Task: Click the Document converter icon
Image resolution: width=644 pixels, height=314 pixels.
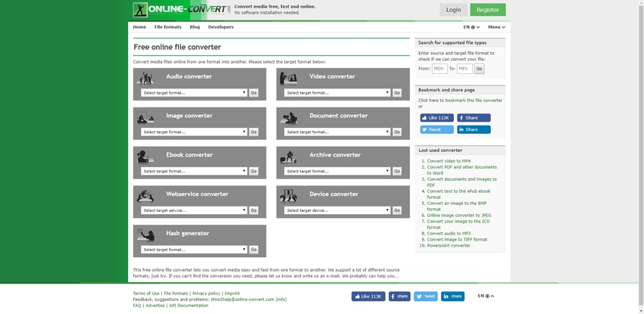Action: point(289,117)
